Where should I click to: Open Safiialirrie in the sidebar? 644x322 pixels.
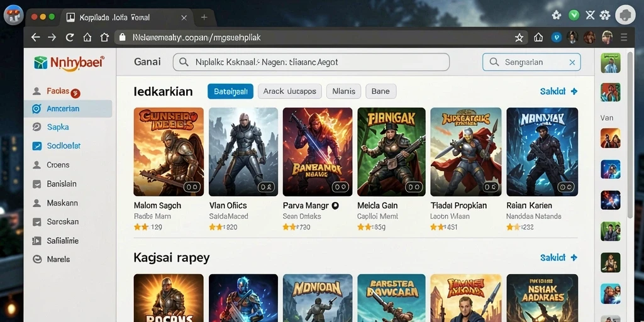click(62, 241)
